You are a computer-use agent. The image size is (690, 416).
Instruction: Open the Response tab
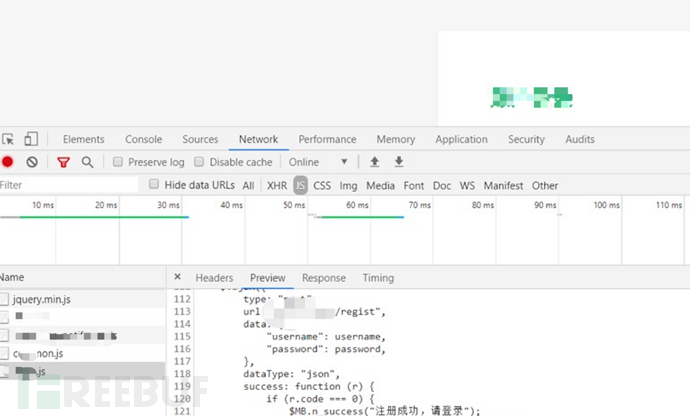coord(323,278)
